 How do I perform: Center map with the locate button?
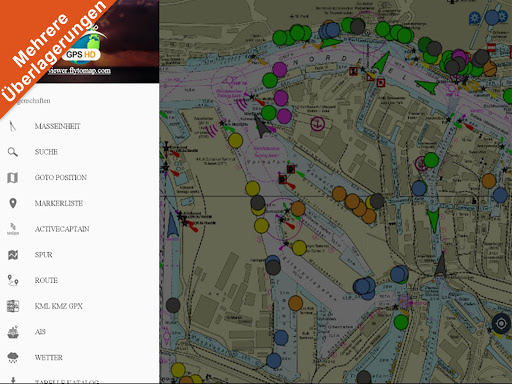(501, 323)
